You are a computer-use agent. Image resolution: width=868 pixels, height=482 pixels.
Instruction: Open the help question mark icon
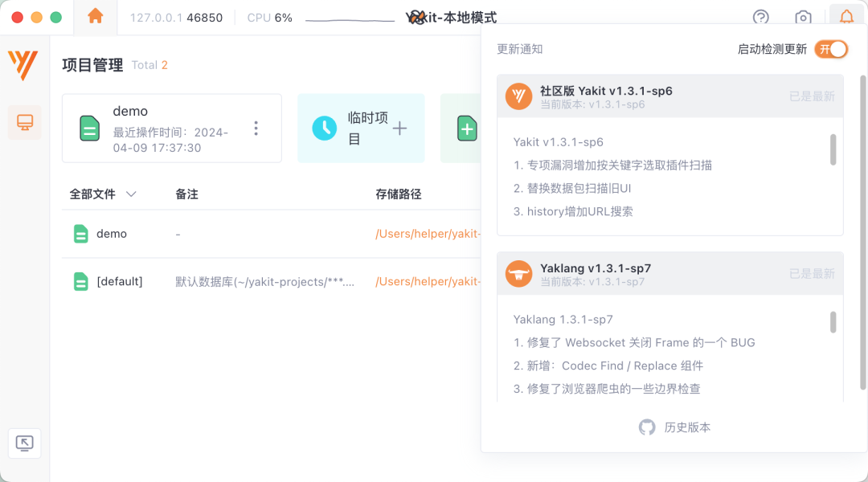760,18
